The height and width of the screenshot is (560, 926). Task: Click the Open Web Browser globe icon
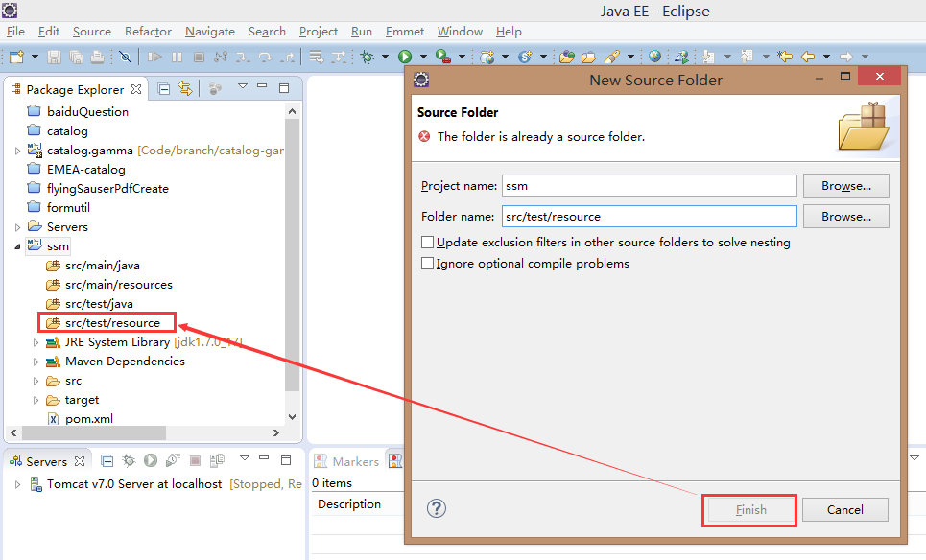654,57
